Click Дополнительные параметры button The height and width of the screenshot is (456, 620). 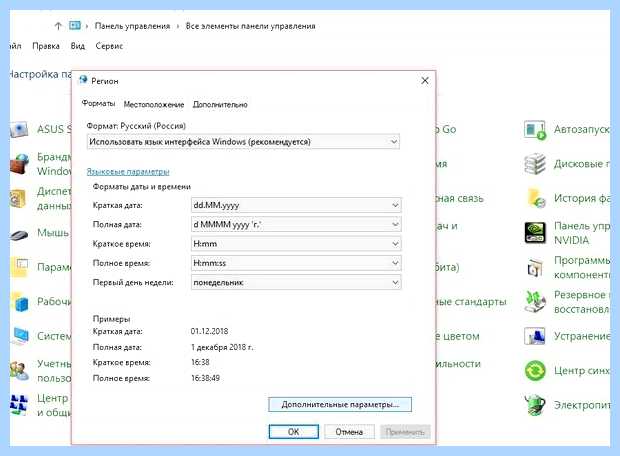click(340, 405)
